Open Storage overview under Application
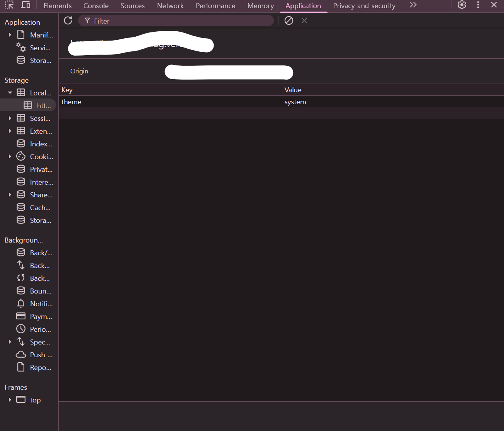The width and height of the screenshot is (504, 431). click(34, 60)
